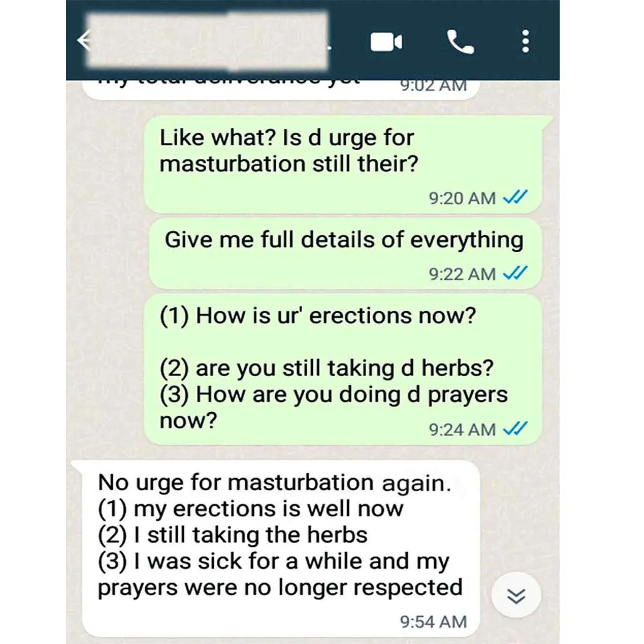Select the "How is ur' erections now?" message bubble
The height and width of the screenshot is (644, 644).
(343, 369)
